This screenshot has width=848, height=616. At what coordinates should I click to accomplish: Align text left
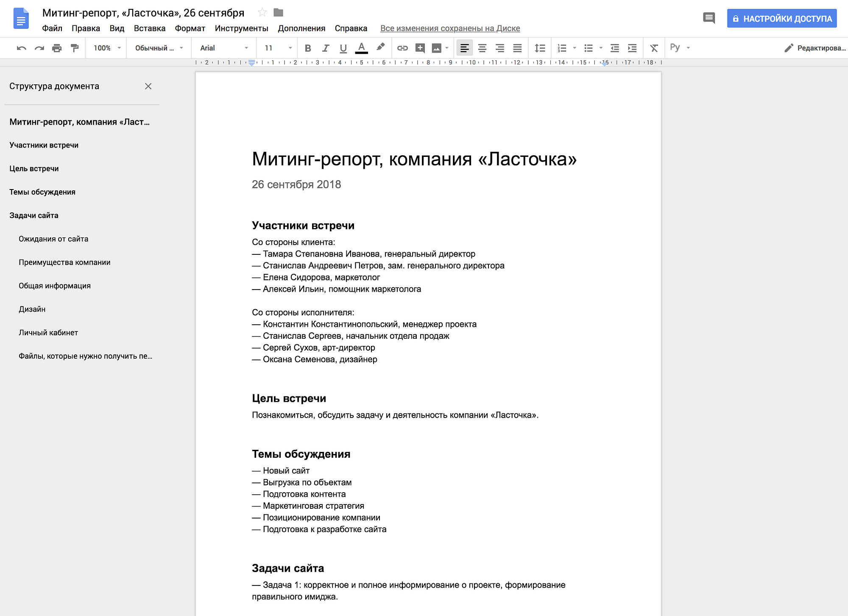coord(465,48)
